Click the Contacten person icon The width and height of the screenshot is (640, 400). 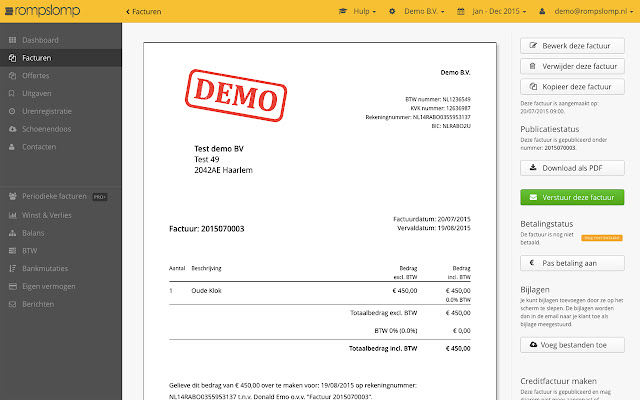point(12,147)
